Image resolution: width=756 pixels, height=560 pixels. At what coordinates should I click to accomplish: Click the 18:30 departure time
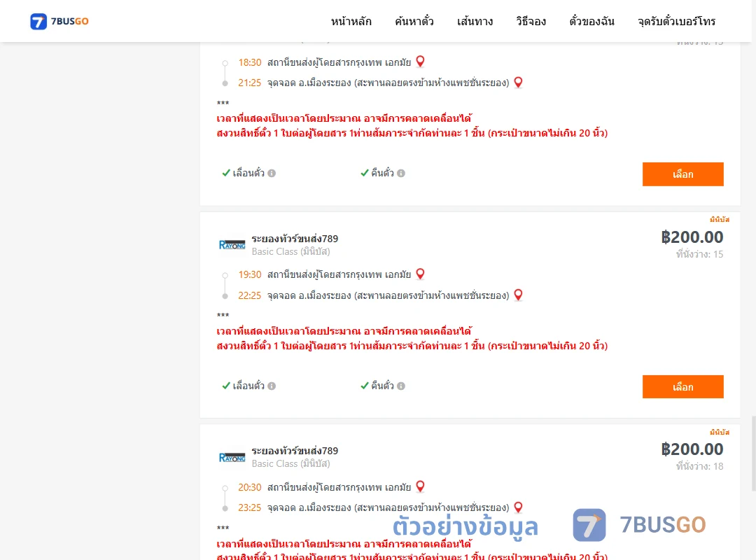(x=250, y=63)
